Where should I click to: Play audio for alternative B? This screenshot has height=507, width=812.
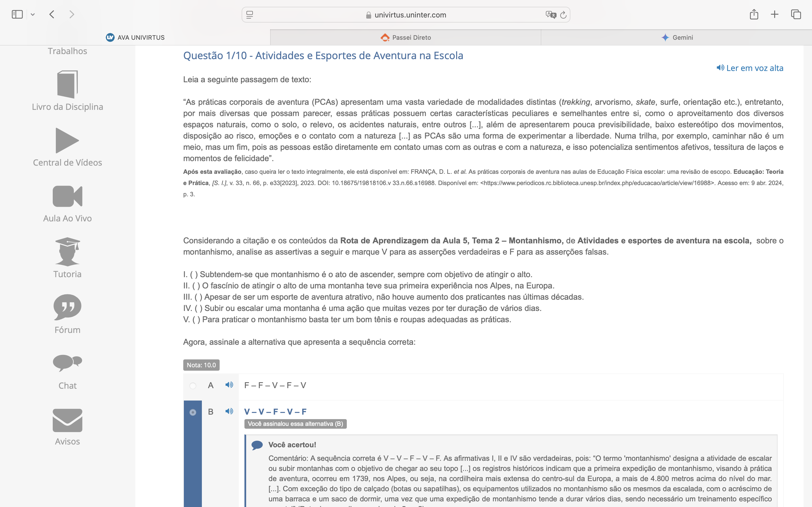tap(229, 411)
